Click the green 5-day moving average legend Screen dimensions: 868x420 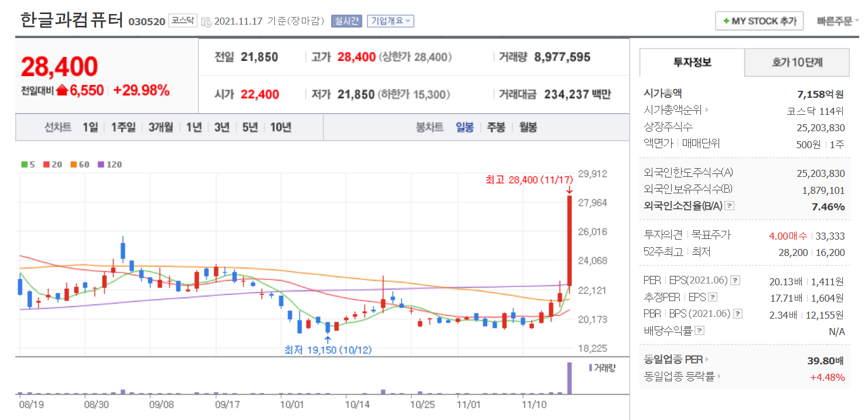pos(28,165)
